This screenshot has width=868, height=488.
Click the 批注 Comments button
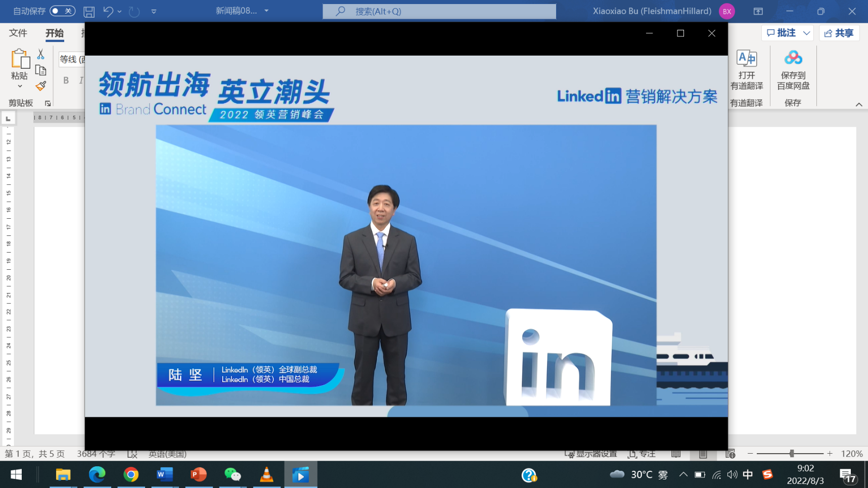782,33
